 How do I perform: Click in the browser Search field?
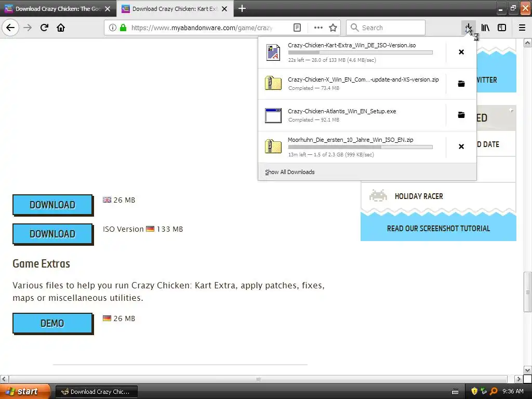(386, 28)
